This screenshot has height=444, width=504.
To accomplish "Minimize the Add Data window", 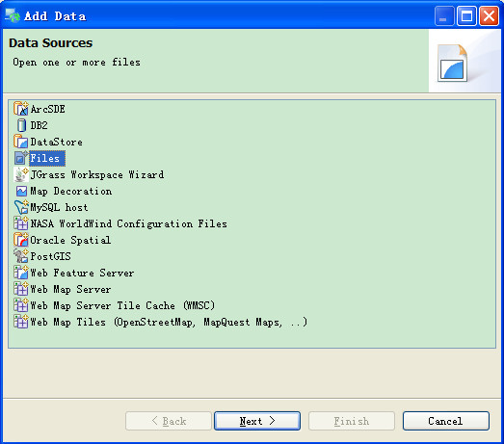I will pyautogui.click(x=444, y=15).
